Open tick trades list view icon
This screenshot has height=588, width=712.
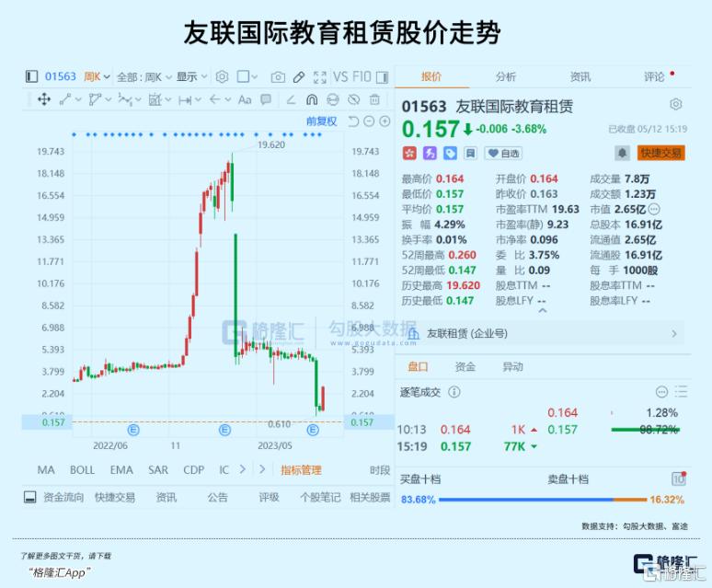click(681, 392)
